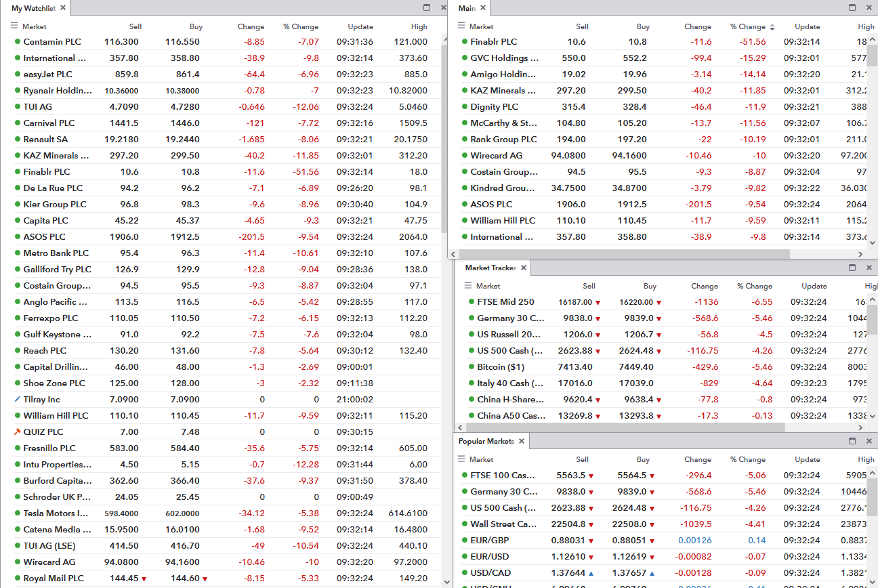Screen dimensions: 878x588
Task: Click the Main panel horizontal scrollbar thumb
Action: [x=623, y=254]
